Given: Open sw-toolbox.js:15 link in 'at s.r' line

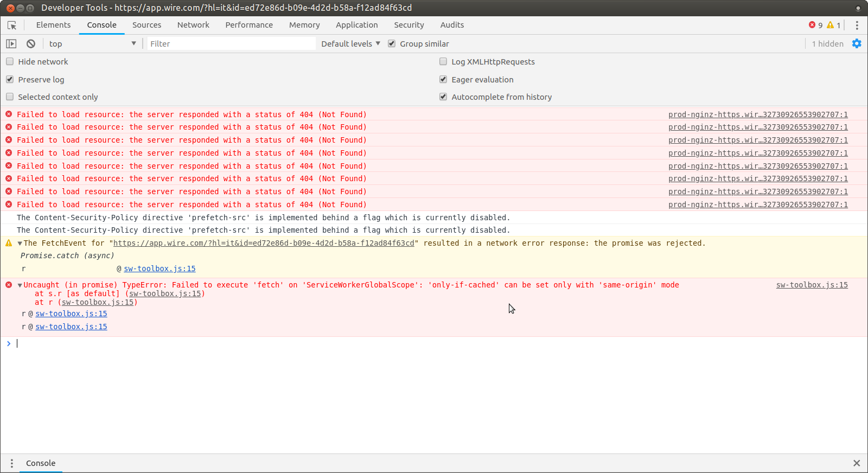Looking at the screenshot, I should coord(165,294).
